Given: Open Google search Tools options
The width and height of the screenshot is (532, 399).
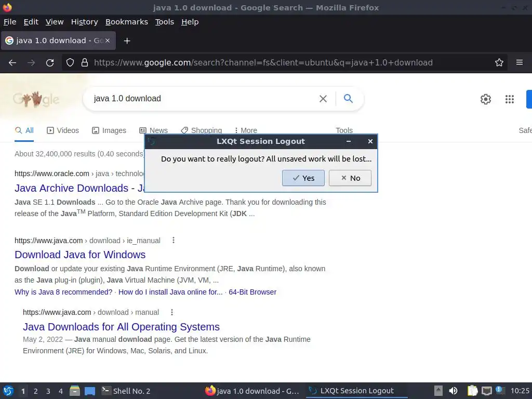Looking at the screenshot, I should click(x=344, y=130).
